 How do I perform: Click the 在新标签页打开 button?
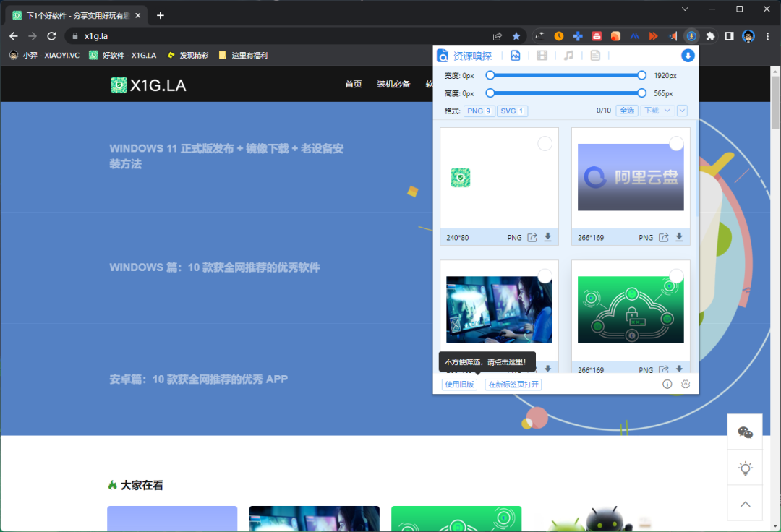pyautogui.click(x=513, y=385)
